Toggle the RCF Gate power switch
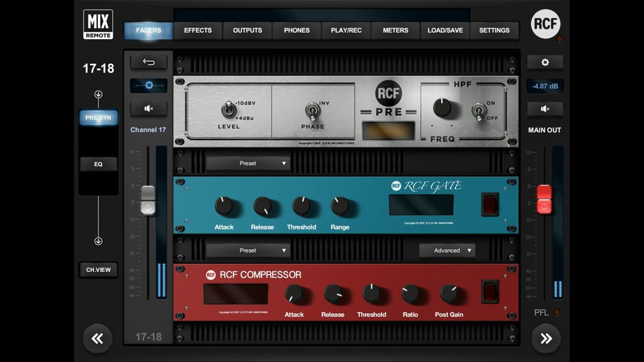This screenshot has width=644, height=362. click(x=489, y=204)
